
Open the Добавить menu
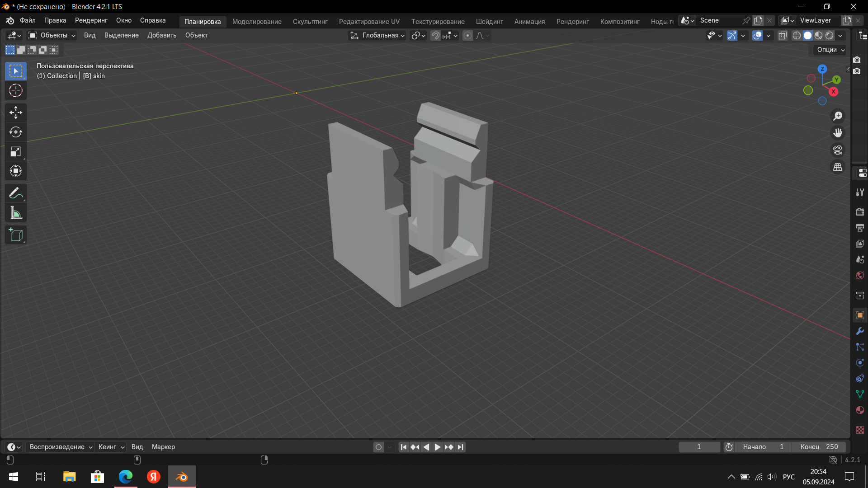click(x=162, y=35)
